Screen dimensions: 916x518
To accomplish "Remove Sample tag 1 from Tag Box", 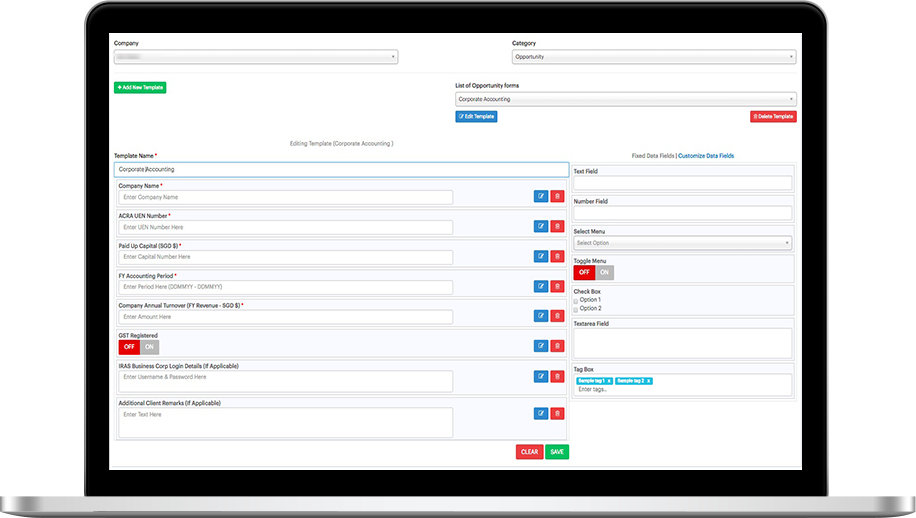I will pyautogui.click(x=610, y=381).
